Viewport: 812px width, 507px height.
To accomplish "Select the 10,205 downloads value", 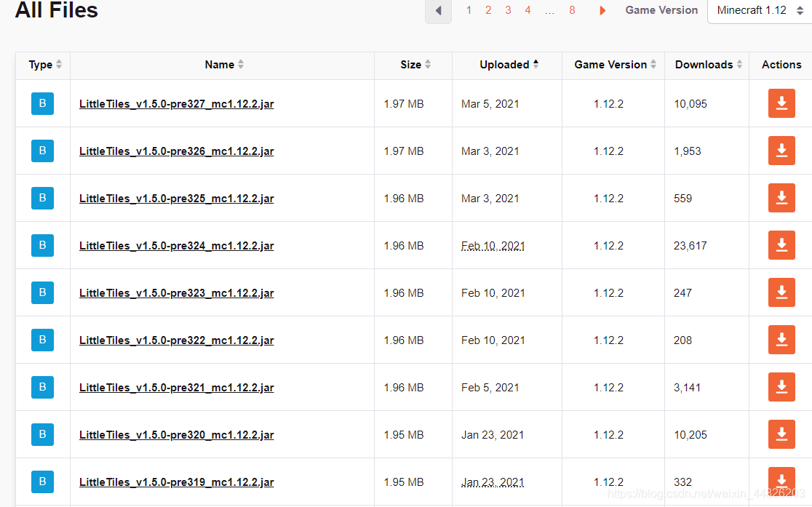I will point(690,434).
